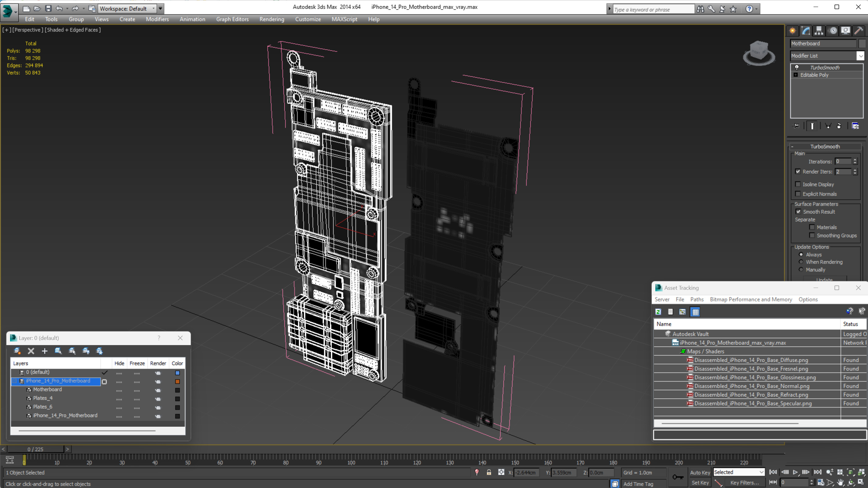Open the MAXScript menu

coord(344,19)
